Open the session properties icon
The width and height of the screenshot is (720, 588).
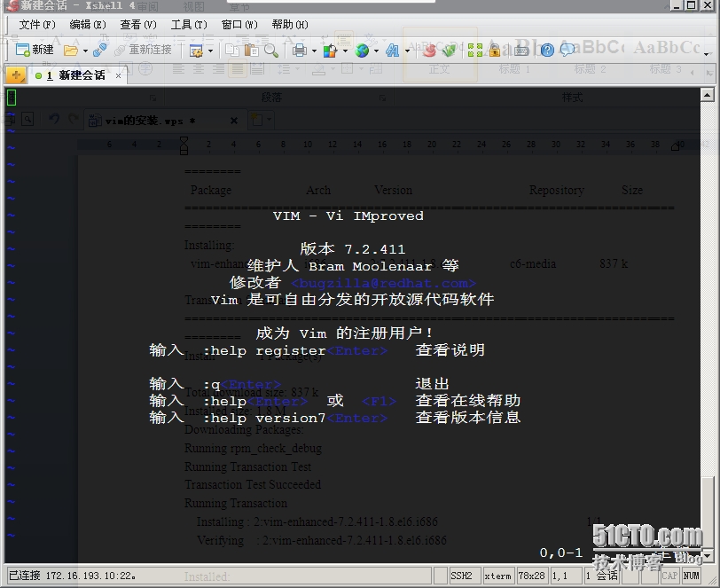pos(196,51)
